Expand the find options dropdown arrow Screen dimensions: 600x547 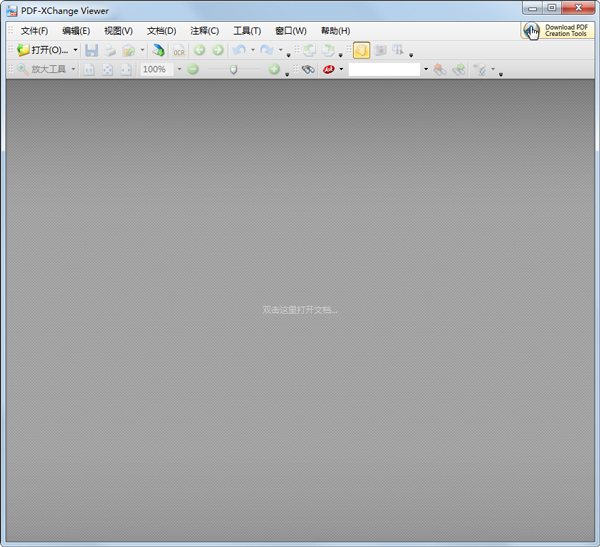(x=341, y=69)
